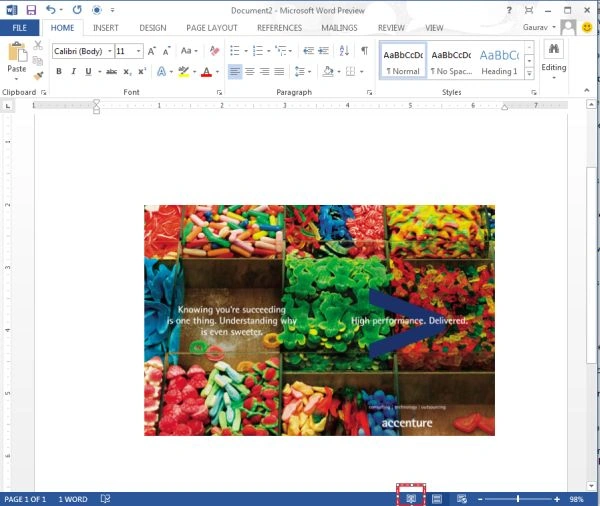Open the Editing button menu

[554, 60]
